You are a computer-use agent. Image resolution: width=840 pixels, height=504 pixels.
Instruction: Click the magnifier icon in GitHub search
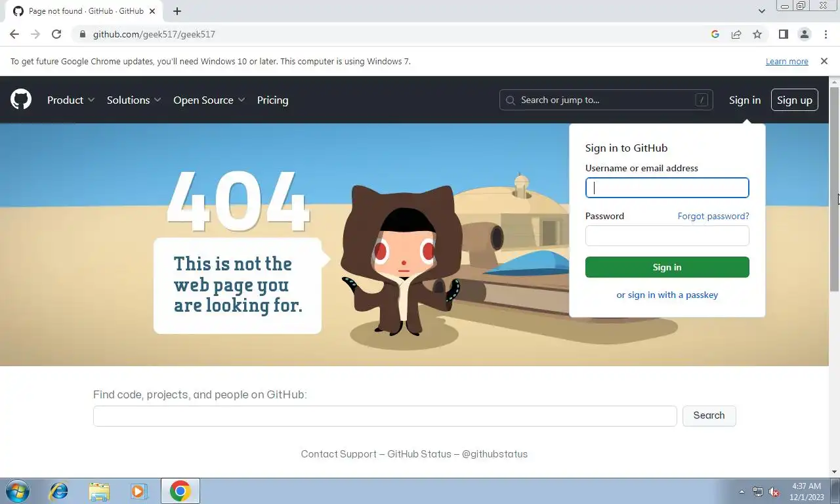(x=511, y=100)
